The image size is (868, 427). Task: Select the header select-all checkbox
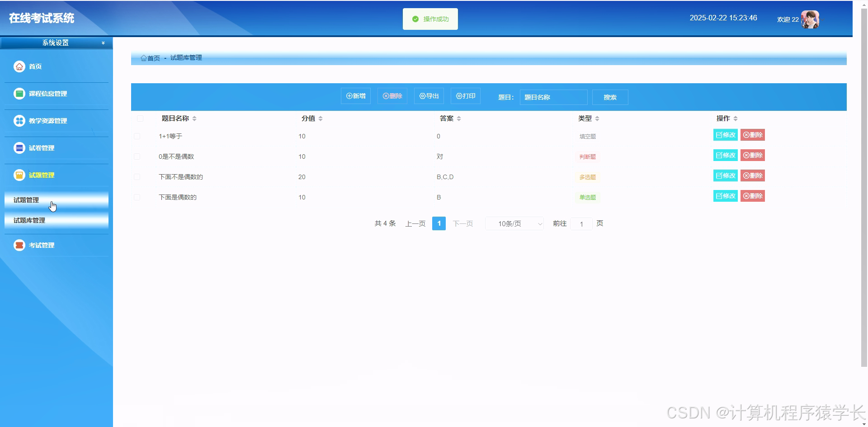(140, 119)
